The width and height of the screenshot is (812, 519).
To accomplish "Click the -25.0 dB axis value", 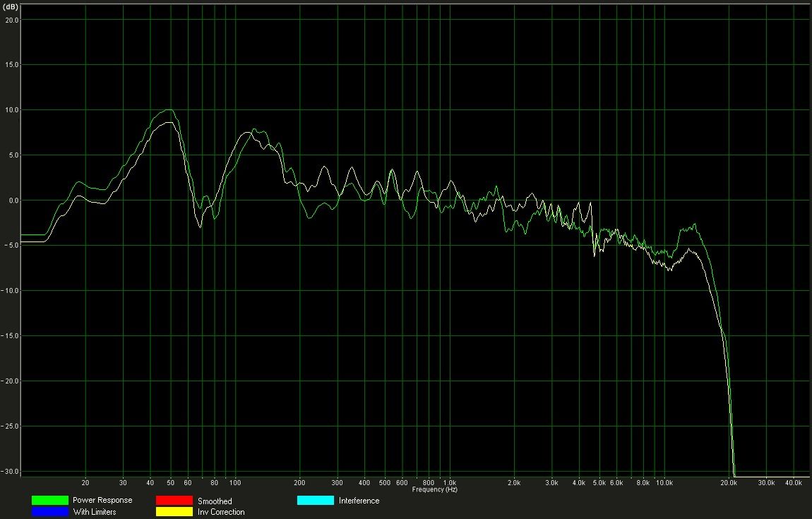I will [x=10, y=426].
